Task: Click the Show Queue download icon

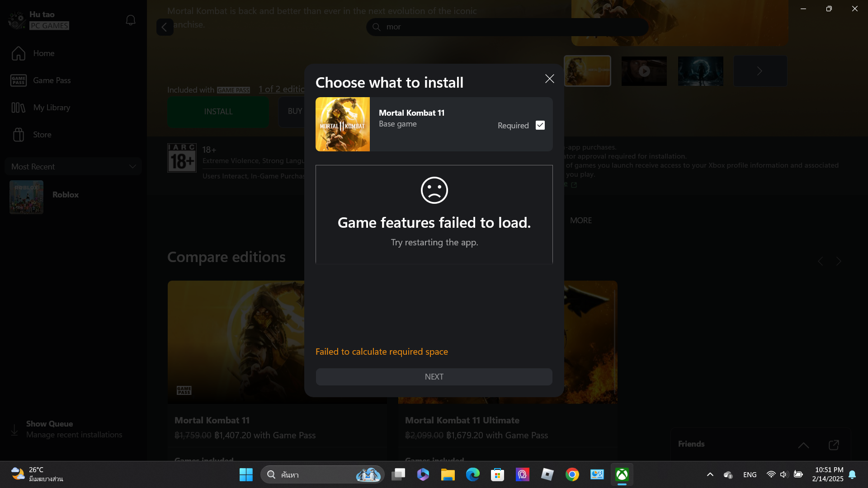Action: pyautogui.click(x=14, y=430)
